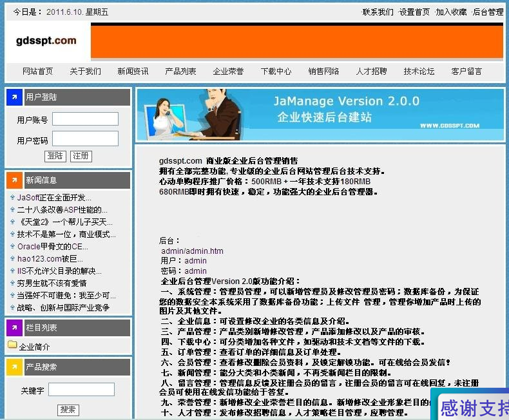Open news item 二十八条改善ASP性能的
509x420 pixels.
62,209
